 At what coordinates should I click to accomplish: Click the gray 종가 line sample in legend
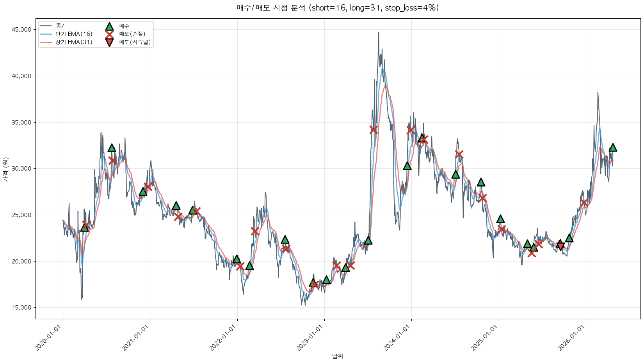[x=46, y=26]
